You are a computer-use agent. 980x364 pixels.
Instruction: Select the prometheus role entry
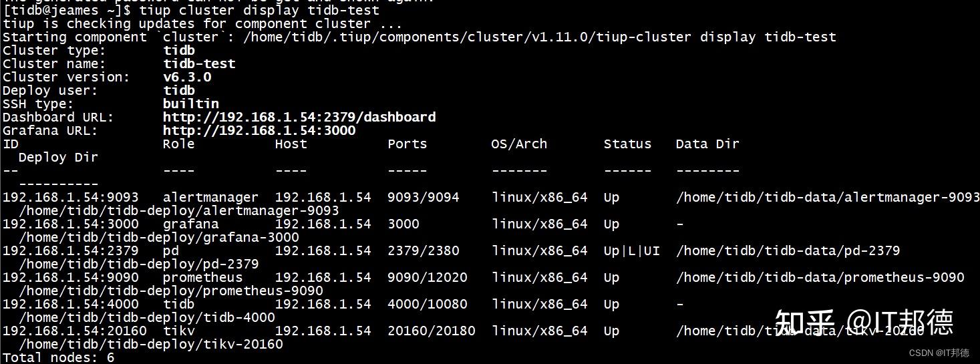click(x=202, y=278)
